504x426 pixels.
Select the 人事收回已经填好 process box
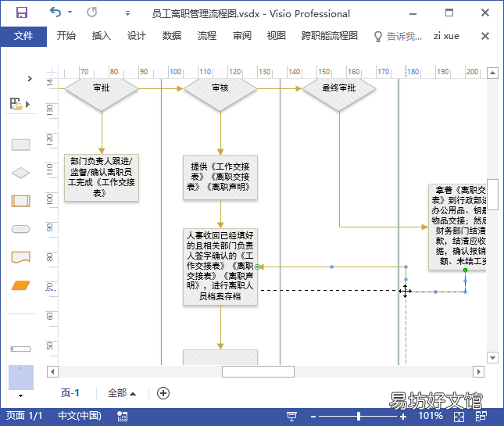tap(220, 267)
